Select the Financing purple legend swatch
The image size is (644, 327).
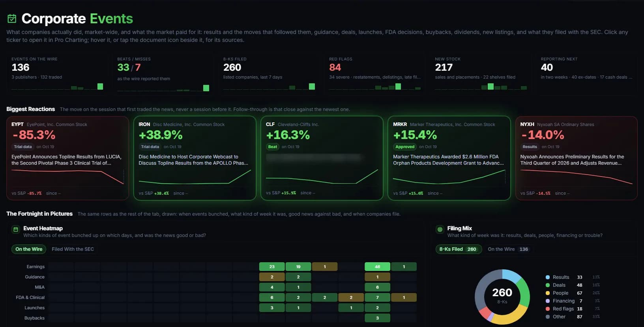(548, 301)
